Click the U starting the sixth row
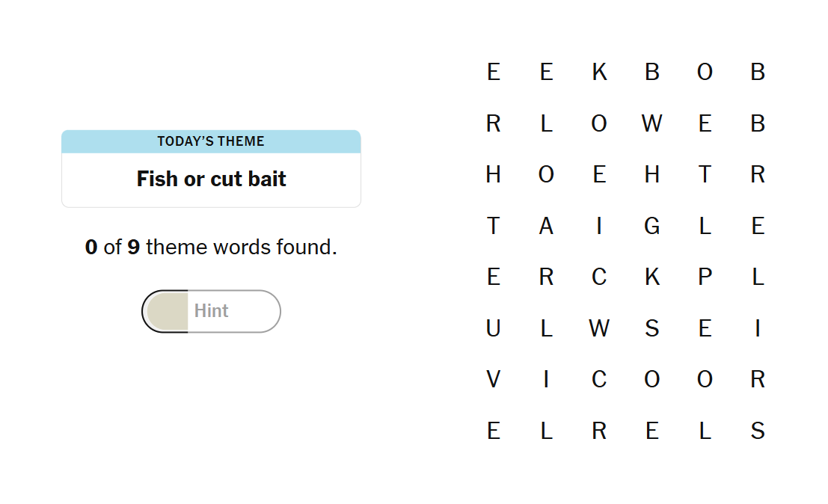 point(494,328)
